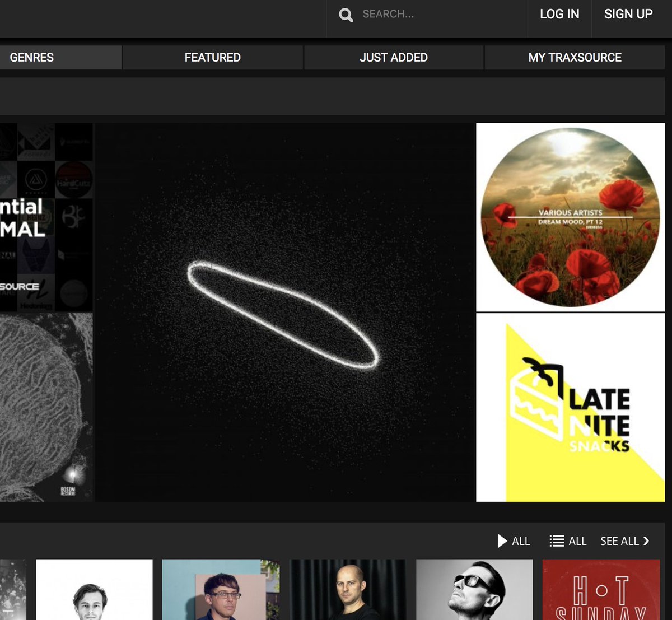Open the Genres menu tab
Viewport: 672px width, 620px height.
click(60, 57)
